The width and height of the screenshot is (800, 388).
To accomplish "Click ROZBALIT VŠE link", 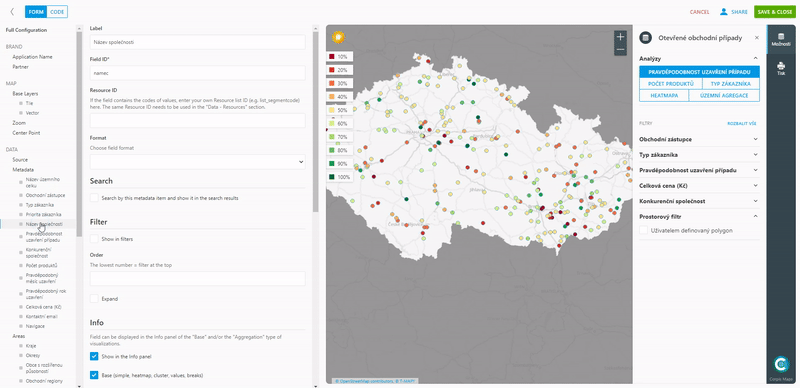I will point(742,124).
